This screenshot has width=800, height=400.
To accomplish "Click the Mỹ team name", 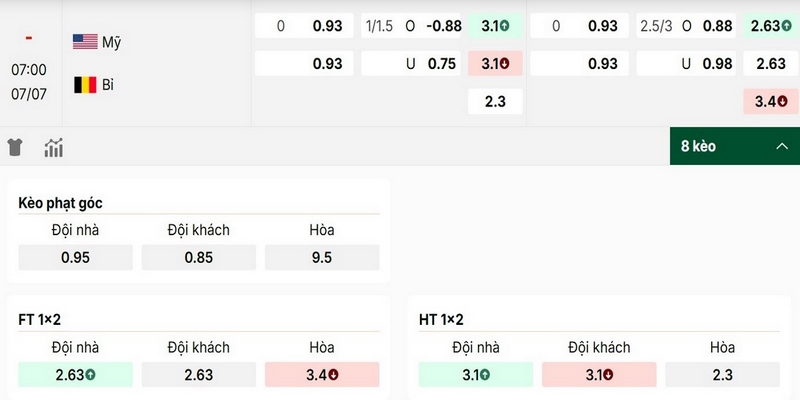I will point(111,43).
